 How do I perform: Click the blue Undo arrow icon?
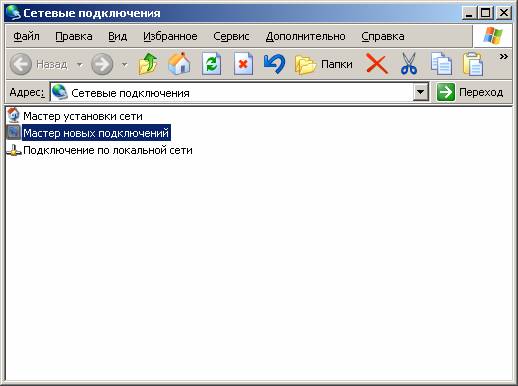[x=274, y=64]
